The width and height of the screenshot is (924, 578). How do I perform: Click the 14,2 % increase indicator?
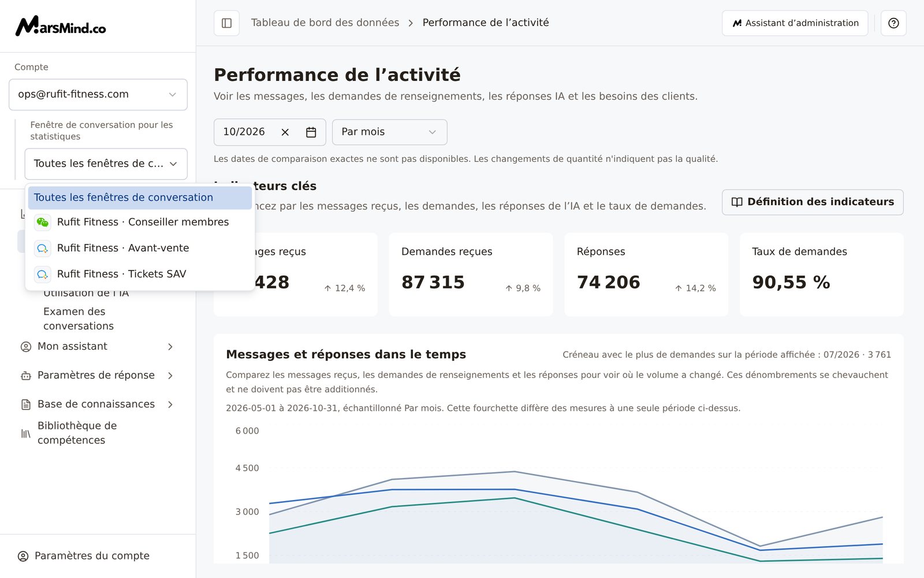tap(695, 288)
